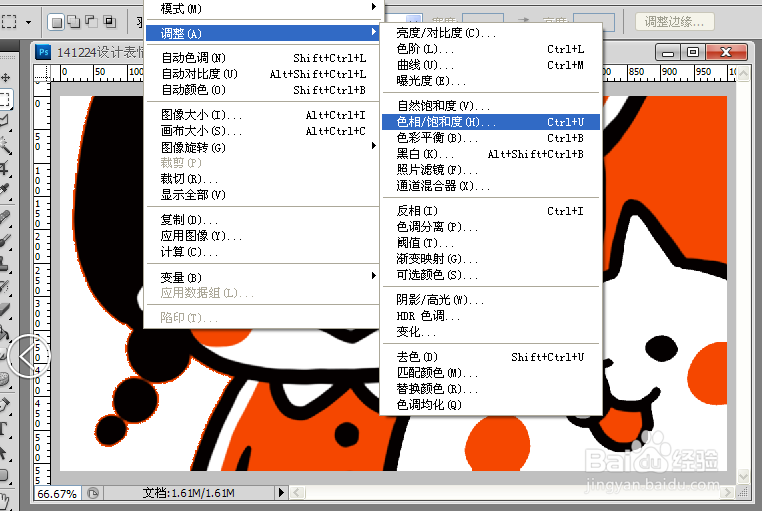Select the Paint Bucket tool
Screen dimensions: 762x511
pyautogui.click(x=5, y=334)
